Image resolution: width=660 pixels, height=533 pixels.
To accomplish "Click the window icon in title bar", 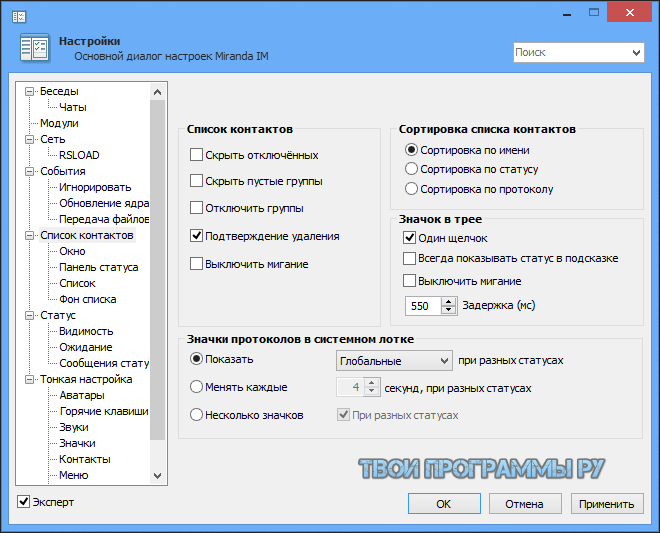I will pos(12,12).
